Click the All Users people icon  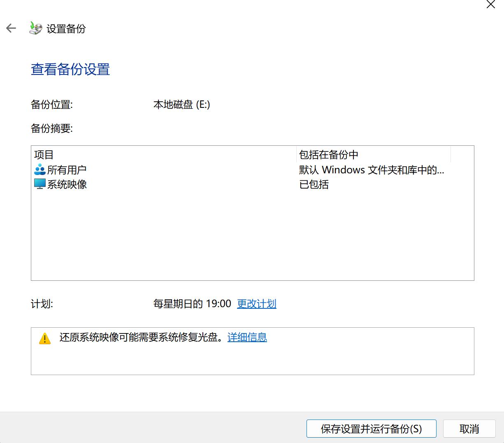tap(39, 169)
